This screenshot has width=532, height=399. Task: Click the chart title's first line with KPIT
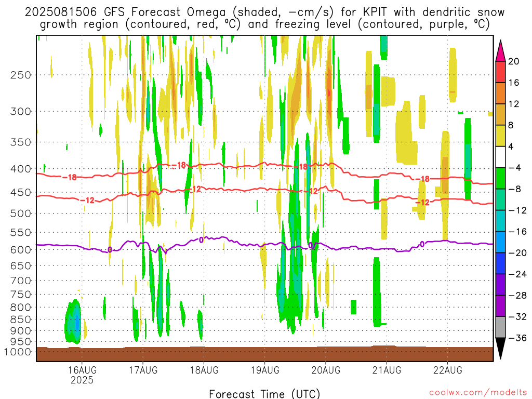click(x=264, y=12)
